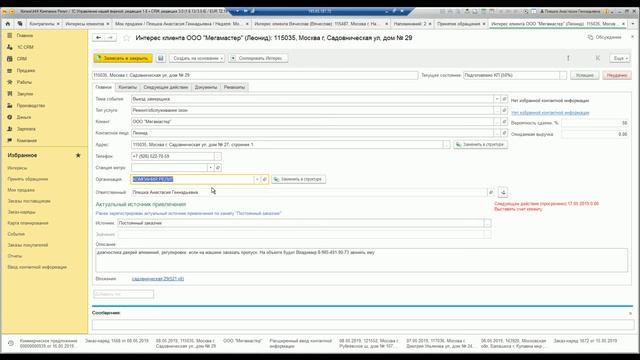Click the Вероятность сделки % field

(595, 123)
